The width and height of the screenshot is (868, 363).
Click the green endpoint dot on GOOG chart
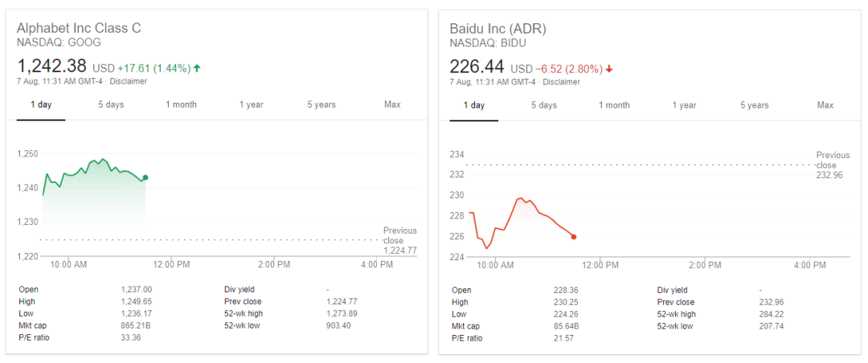(x=145, y=177)
